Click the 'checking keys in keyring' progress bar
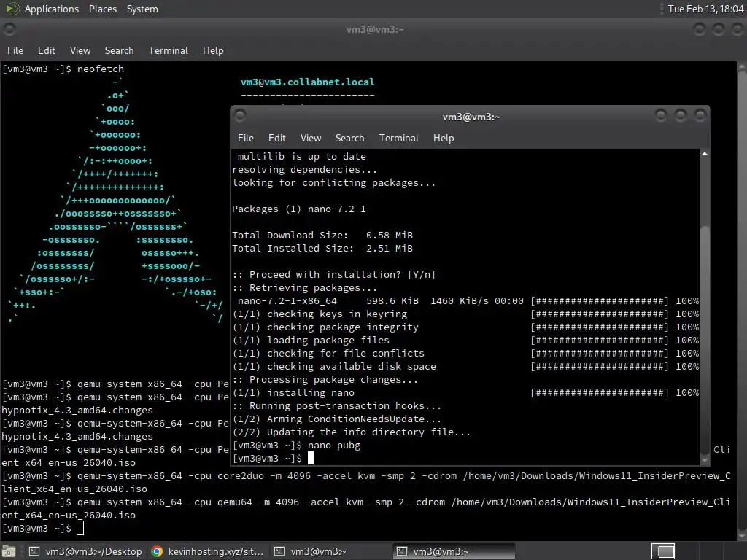 point(600,314)
